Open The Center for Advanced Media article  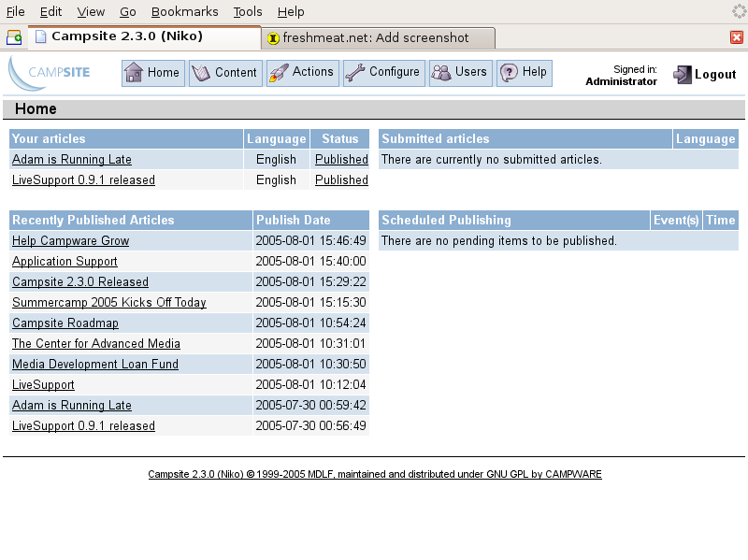(x=96, y=343)
